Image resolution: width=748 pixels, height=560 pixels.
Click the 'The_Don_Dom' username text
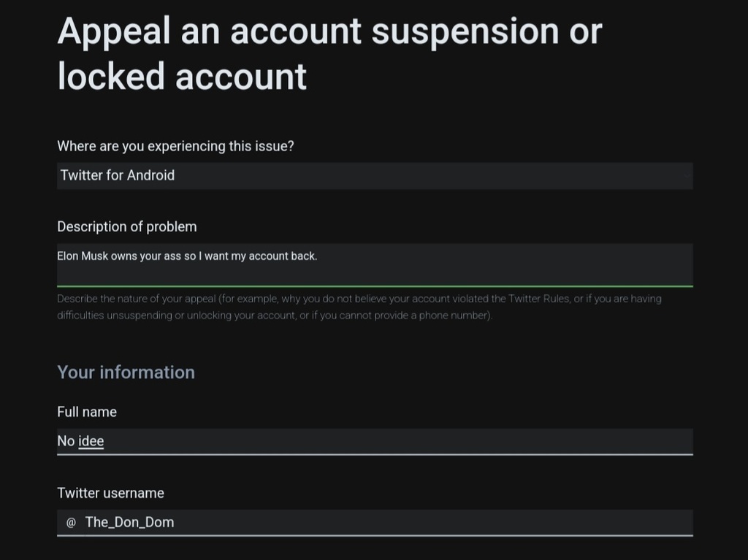coord(129,522)
